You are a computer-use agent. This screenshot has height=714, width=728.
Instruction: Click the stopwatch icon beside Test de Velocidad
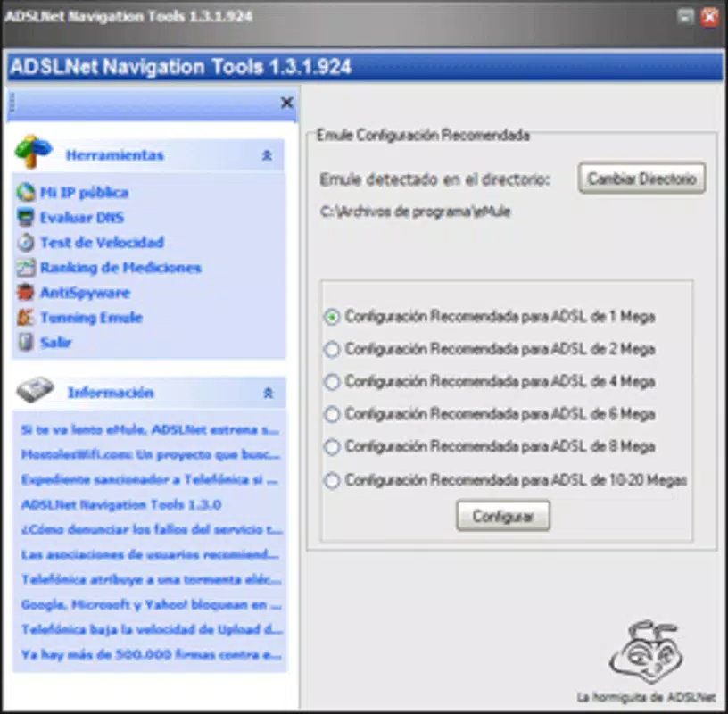tap(26, 242)
